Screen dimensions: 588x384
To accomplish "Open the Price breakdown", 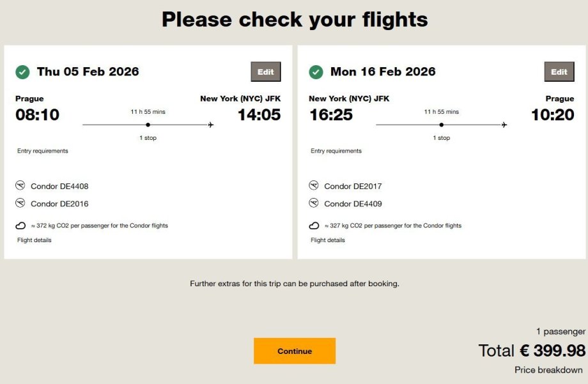I will (x=548, y=370).
